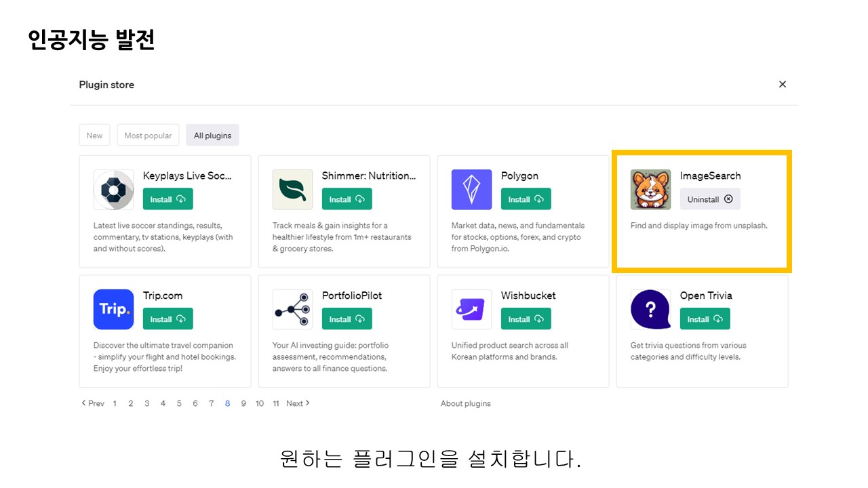
Task: Install the Keyplays Live Soccer plugin
Action: tap(168, 199)
